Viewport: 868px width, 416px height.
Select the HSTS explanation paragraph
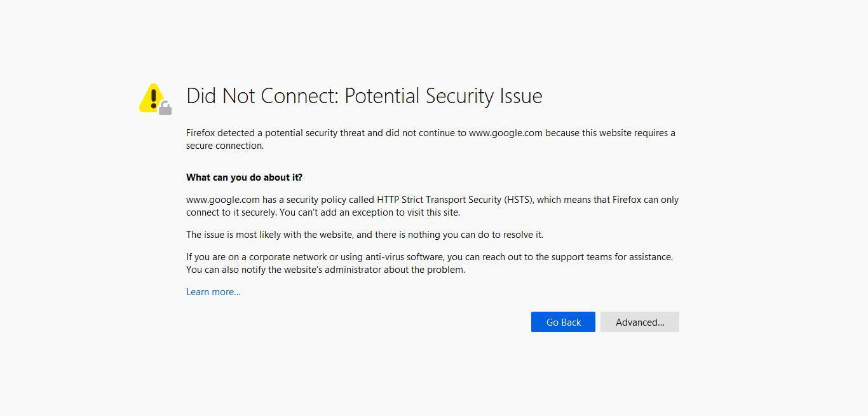pyautogui.click(x=432, y=205)
